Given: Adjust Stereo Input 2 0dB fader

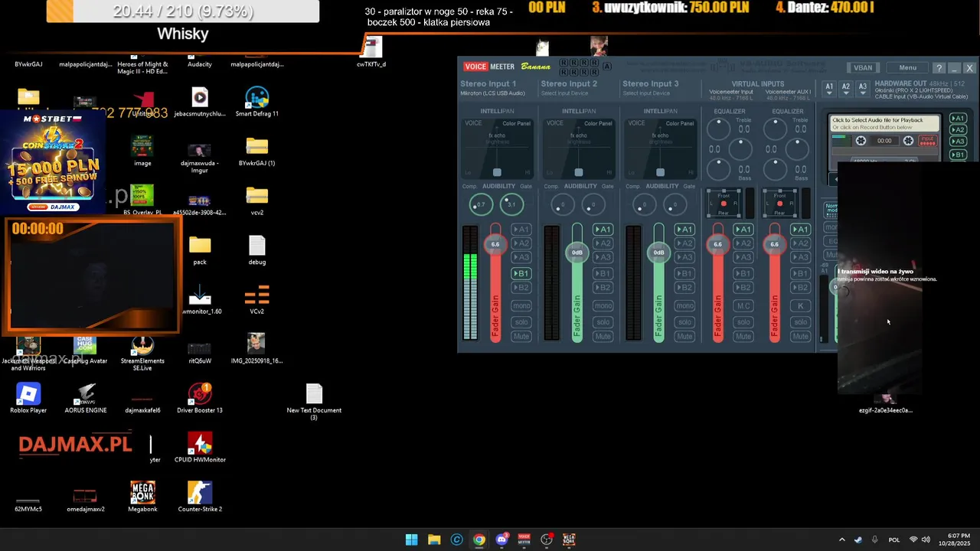Looking at the screenshot, I should pos(577,253).
